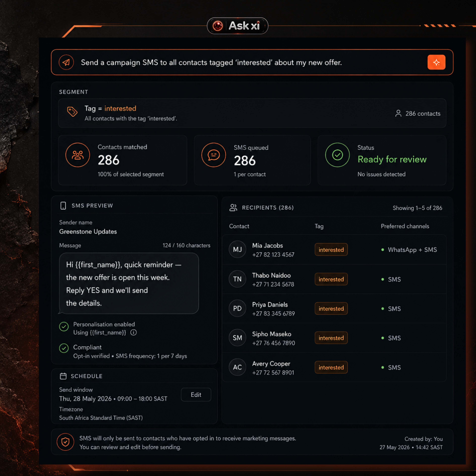
Task: Click the SMS queued chat bubble icon
Action: pyautogui.click(x=214, y=155)
